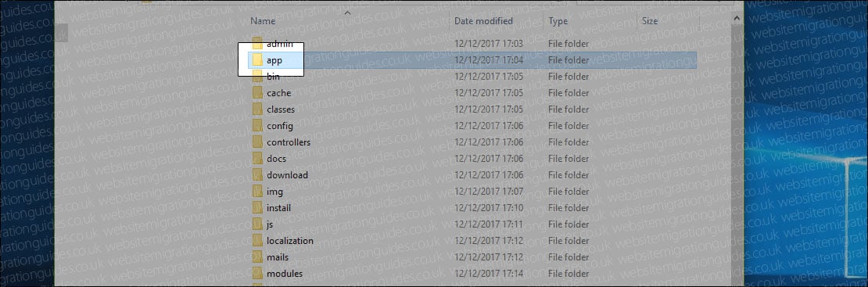Image resolution: width=868 pixels, height=287 pixels.
Task: Select the classes folder icon
Action: click(x=257, y=109)
